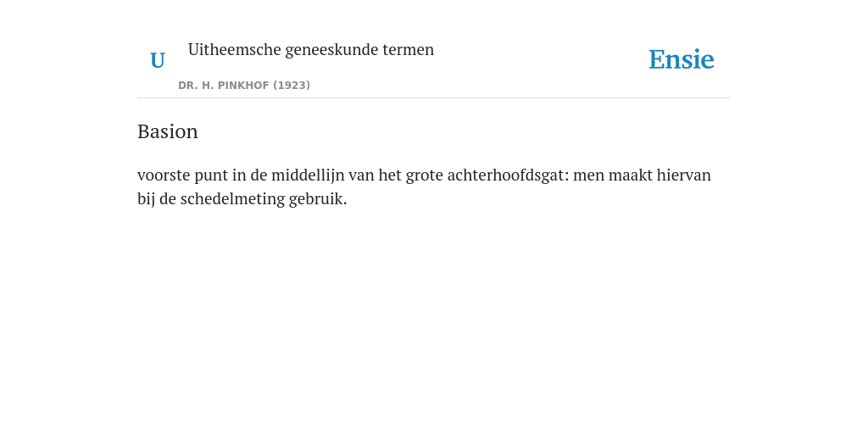Click the year '(1923)' beside the author
The width and height of the screenshot is (868, 434).
(x=292, y=86)
